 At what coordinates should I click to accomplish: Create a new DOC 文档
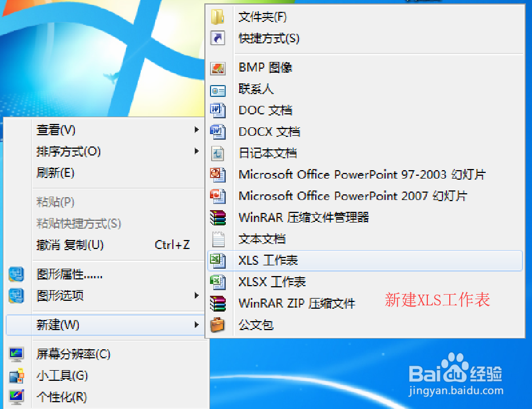pyautogui.click(x=365, y=110)
